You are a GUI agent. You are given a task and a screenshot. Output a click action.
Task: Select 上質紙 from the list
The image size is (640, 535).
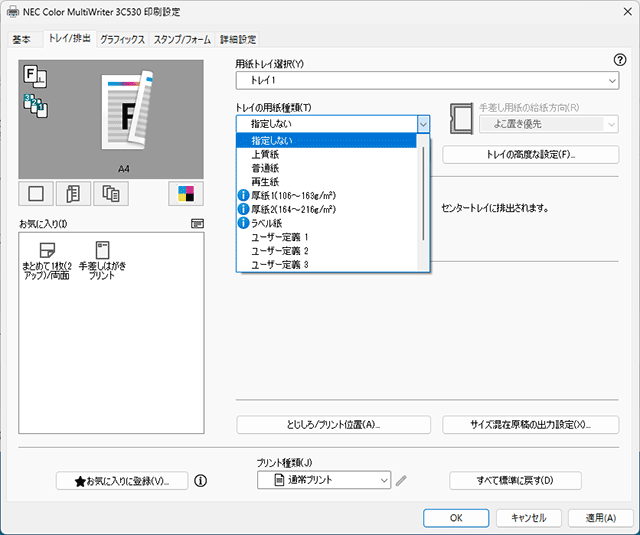click(327, 155)
